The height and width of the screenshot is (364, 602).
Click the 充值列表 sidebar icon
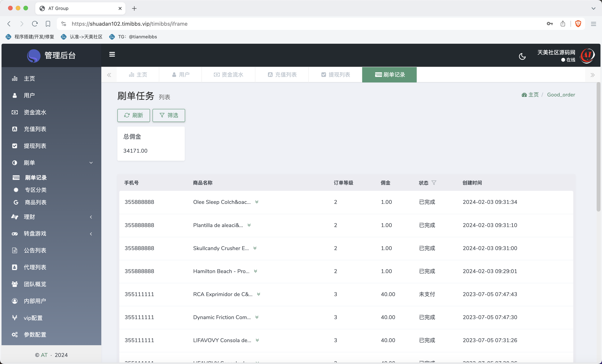15,128
